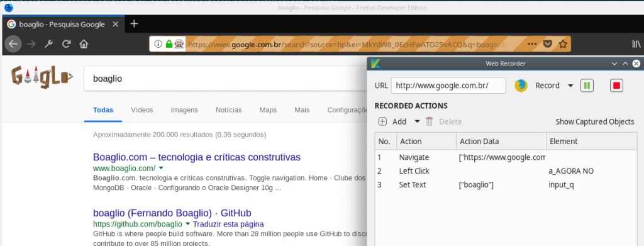644x246 pixels.
Task: Click Show Captured Objects
Action: pos(595,121)
